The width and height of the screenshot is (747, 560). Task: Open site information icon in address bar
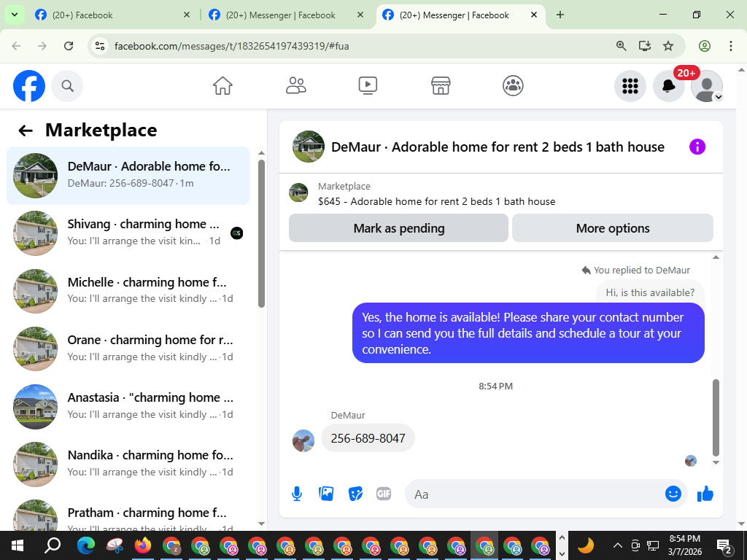(99, 46)
